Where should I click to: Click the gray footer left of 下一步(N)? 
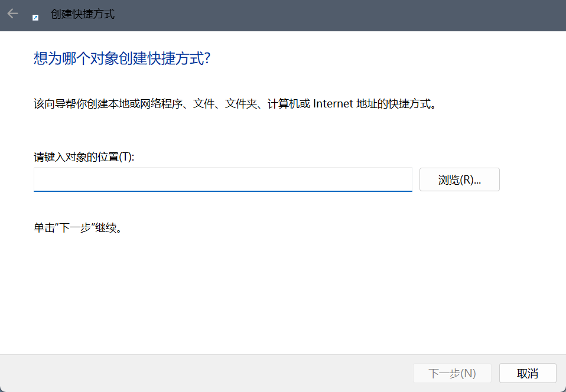[207, 373]
